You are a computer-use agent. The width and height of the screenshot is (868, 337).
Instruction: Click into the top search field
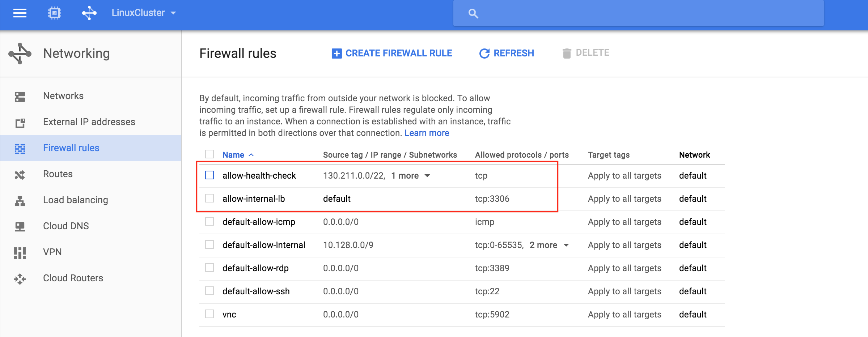pyautogui.click(x=638, y=13)
